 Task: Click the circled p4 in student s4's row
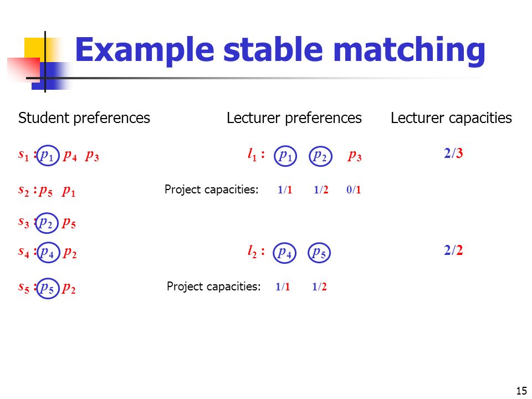tap(48, 253)
